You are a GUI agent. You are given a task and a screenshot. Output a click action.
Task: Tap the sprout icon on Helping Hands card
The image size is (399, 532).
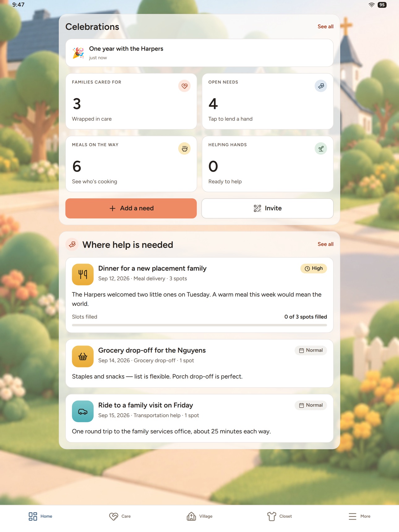pos(321,149)
